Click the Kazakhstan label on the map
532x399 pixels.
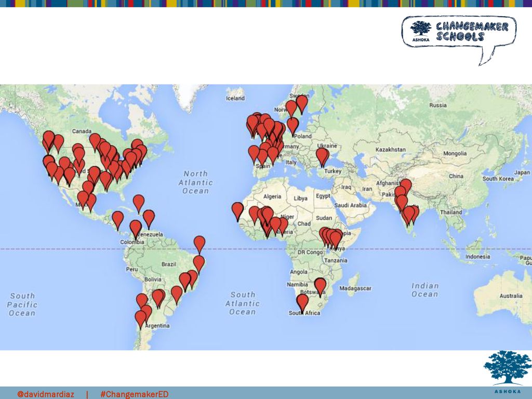[x=391, y=149]
